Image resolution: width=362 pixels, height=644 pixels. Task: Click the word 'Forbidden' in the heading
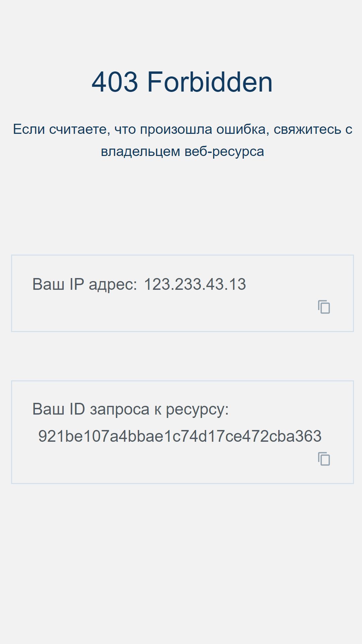[210, 82]
